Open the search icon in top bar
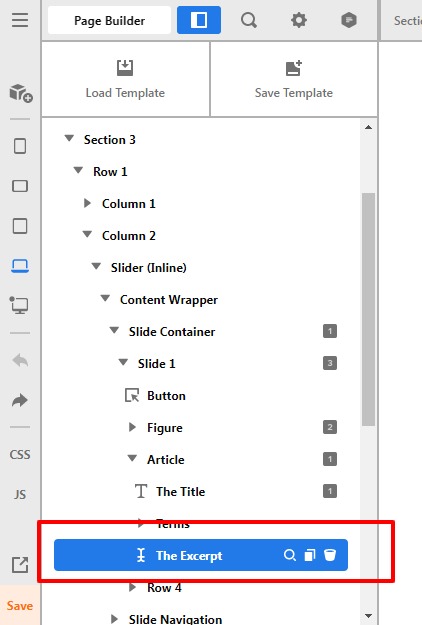The height and width of the screenshot is (625, 422). pyautogui.click(x=249, y=20)
